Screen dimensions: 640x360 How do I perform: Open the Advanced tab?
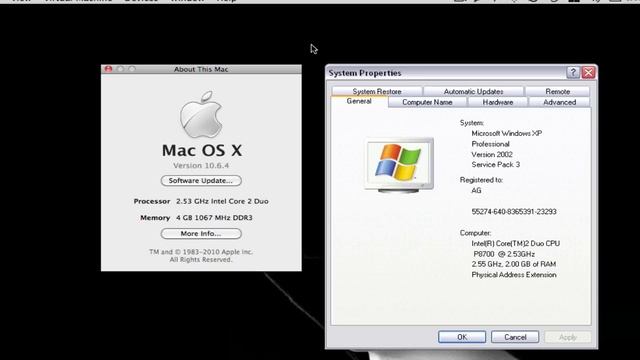click(559, 102)
